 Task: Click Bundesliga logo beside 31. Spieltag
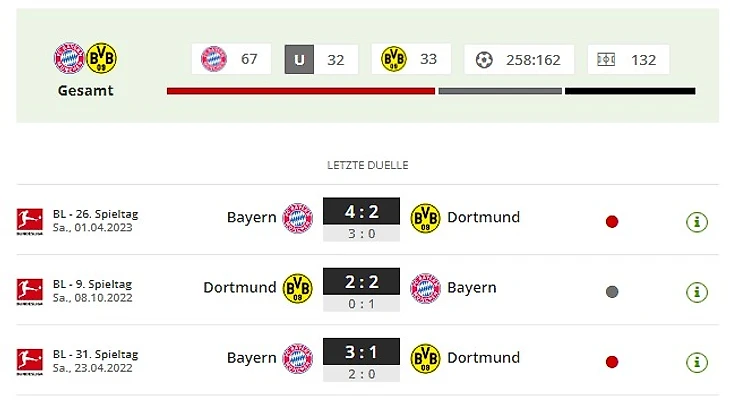click(x=30, y=362)
